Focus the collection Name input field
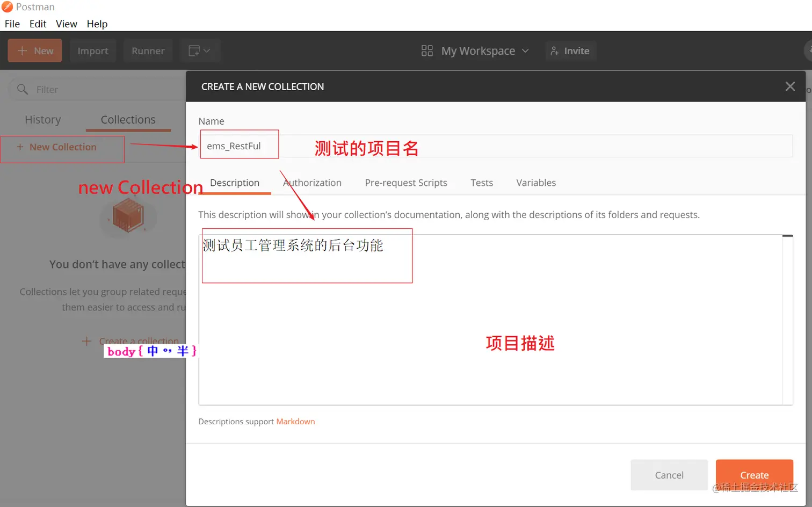This screenshot has width=812, height=507. click(496, 146)
